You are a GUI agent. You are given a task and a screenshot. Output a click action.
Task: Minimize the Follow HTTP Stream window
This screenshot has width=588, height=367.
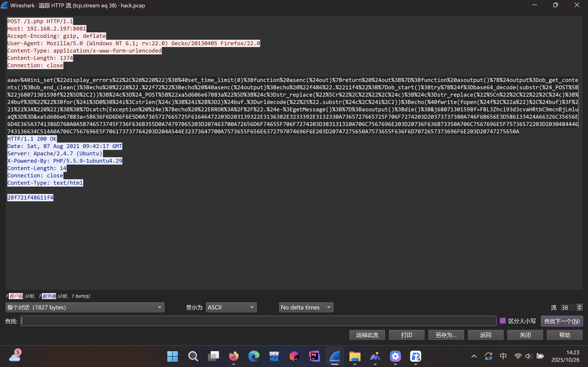pos(534,5)
